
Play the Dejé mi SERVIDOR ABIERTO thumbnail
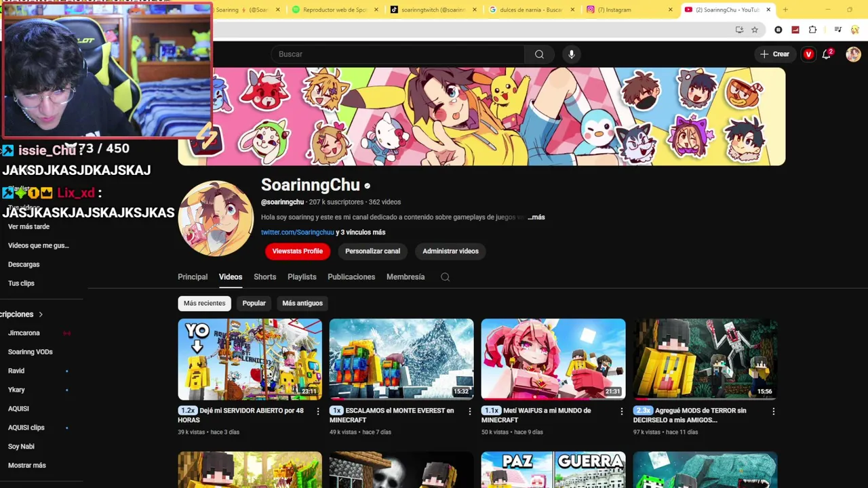tap(250, 359)
